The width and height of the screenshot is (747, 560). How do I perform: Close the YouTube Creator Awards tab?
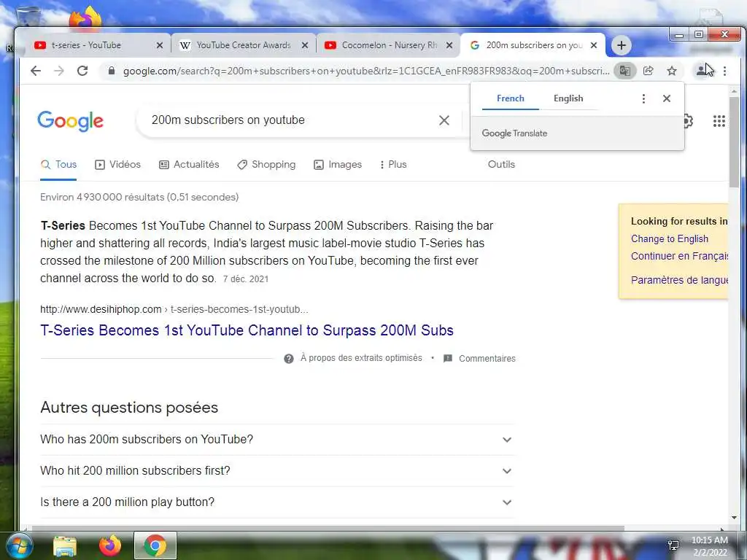click(x=305, y=45)
